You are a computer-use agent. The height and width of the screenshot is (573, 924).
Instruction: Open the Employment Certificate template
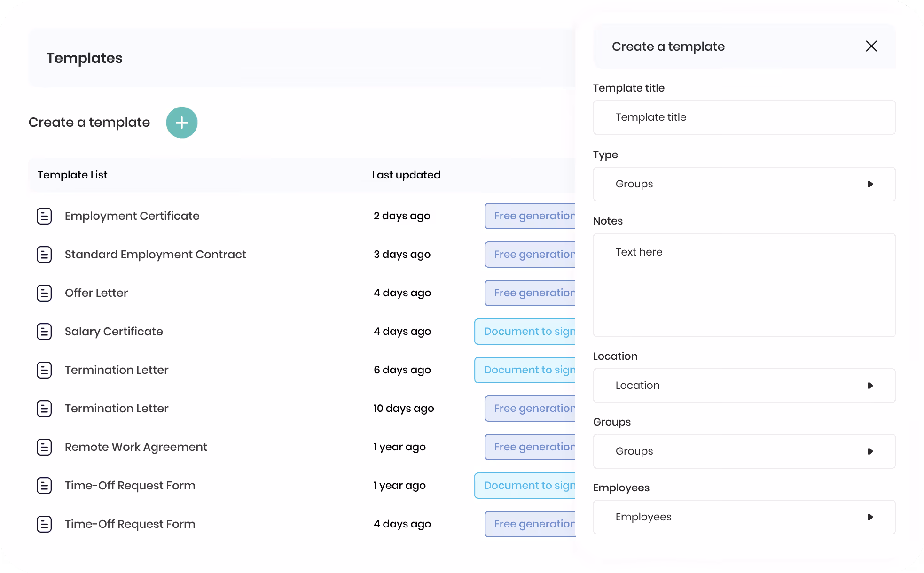[132, 216]
